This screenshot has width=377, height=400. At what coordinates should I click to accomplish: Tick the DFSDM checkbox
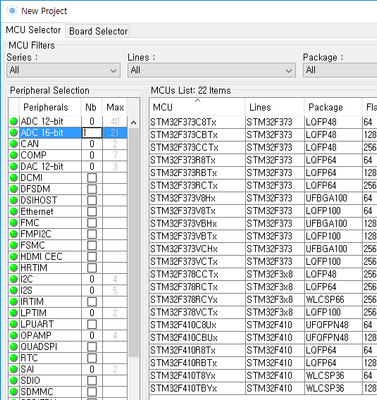point(92,189)
